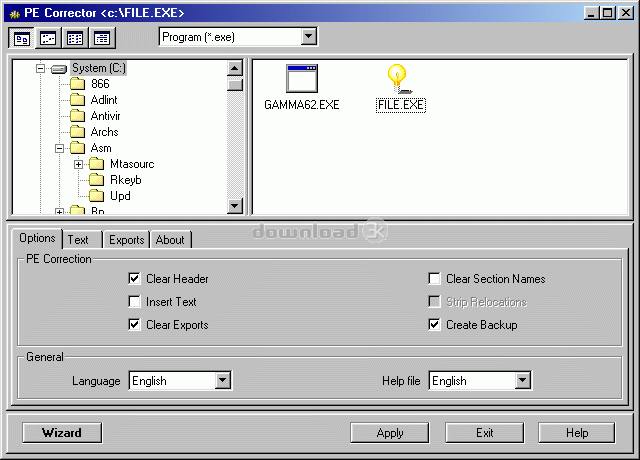The width and height of the screenshot is (640, 460).
Task: Click the Strip Relocations checkbox
Action: pos(434,302)
